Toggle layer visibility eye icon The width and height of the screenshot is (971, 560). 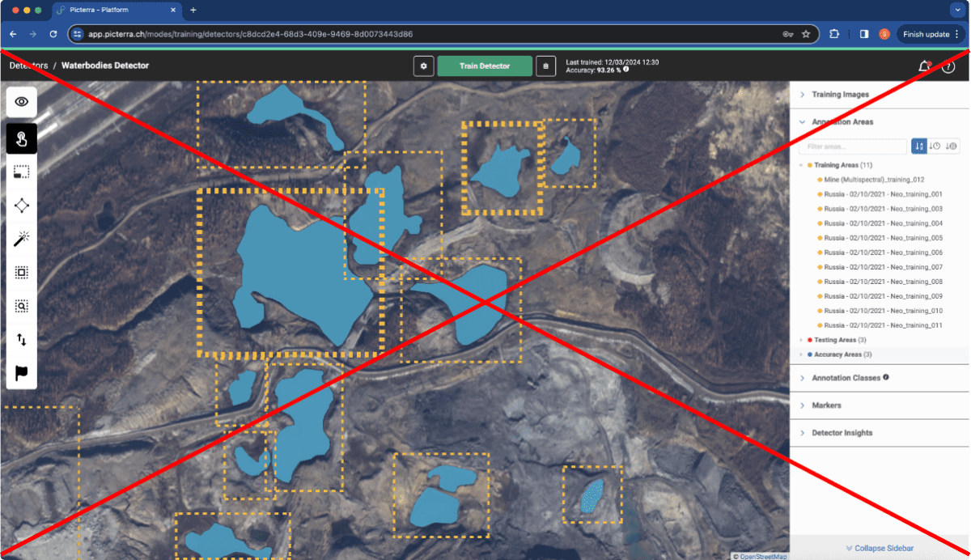[x=22, y=102]
